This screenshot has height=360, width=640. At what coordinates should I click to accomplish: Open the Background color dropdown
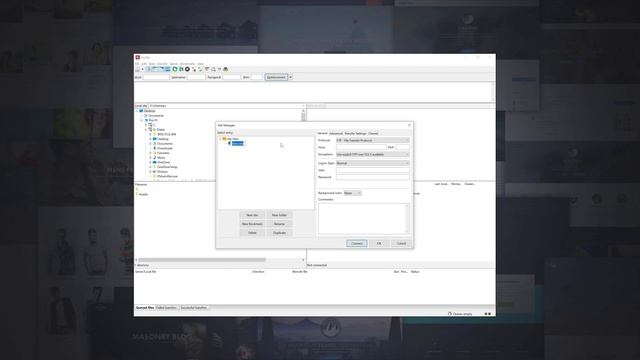[352, 193]
